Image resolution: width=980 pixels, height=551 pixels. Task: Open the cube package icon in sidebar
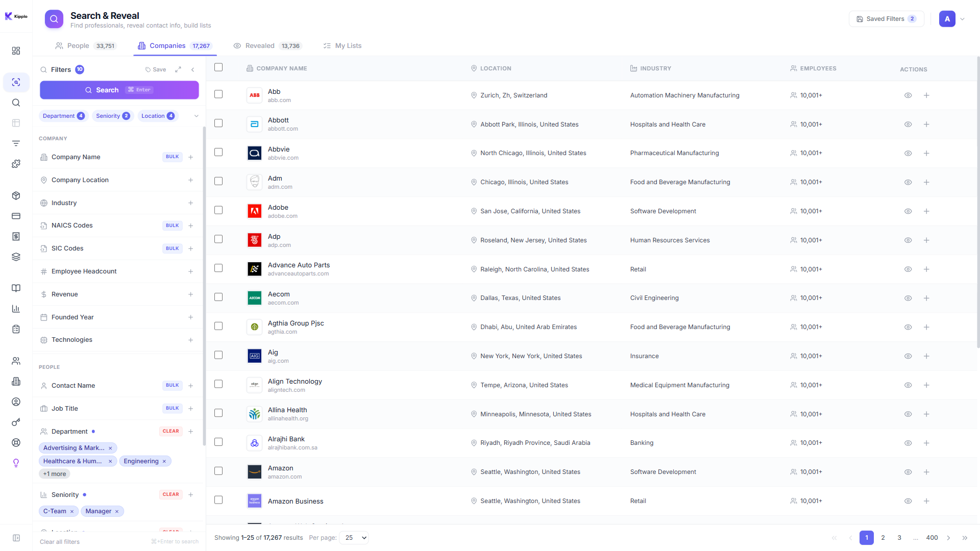pos(16,195)
